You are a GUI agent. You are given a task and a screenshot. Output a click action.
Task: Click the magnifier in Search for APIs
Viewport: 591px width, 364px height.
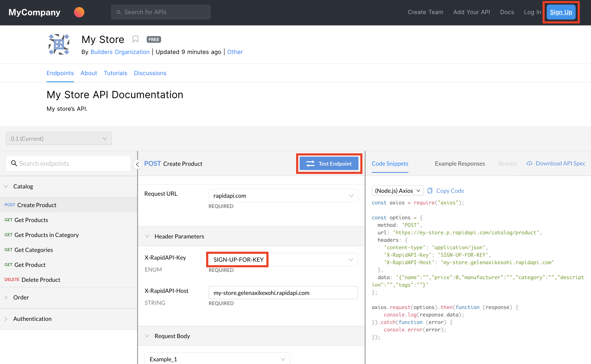(x=119, y=12)
